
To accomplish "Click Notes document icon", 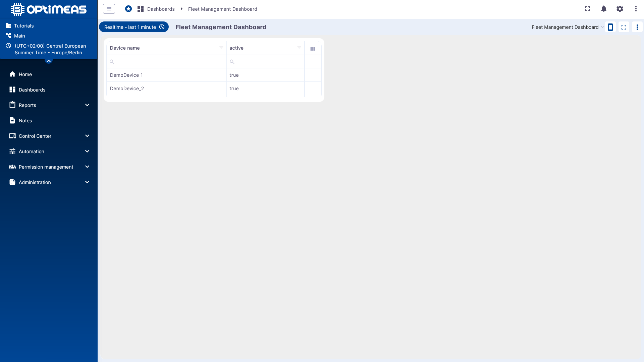I will (12, 120).
